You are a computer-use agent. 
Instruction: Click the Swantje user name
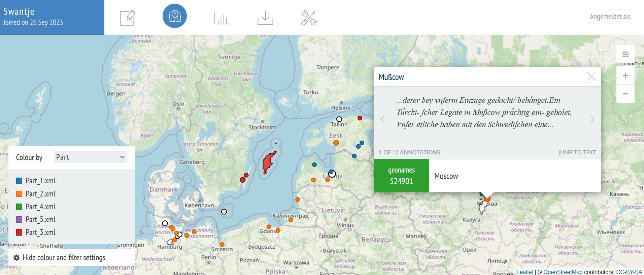click(19, 11)
